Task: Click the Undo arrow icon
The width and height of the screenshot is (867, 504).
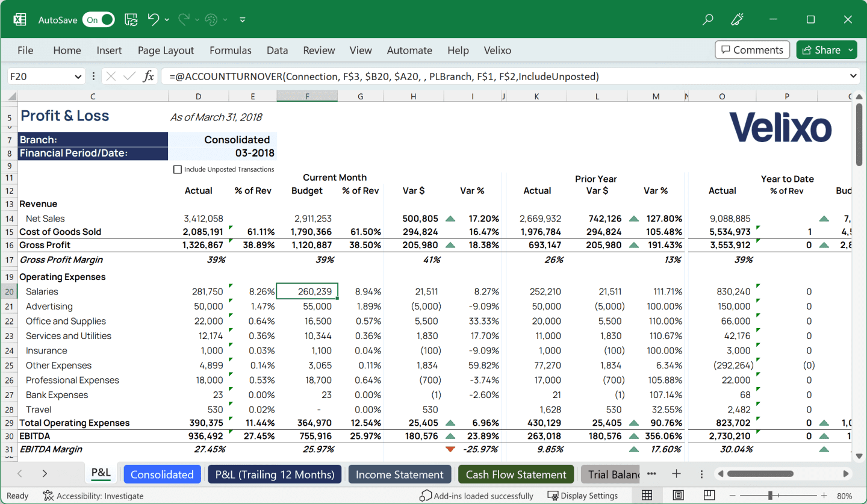Action: pyautogui.click(x=153, y=19)
